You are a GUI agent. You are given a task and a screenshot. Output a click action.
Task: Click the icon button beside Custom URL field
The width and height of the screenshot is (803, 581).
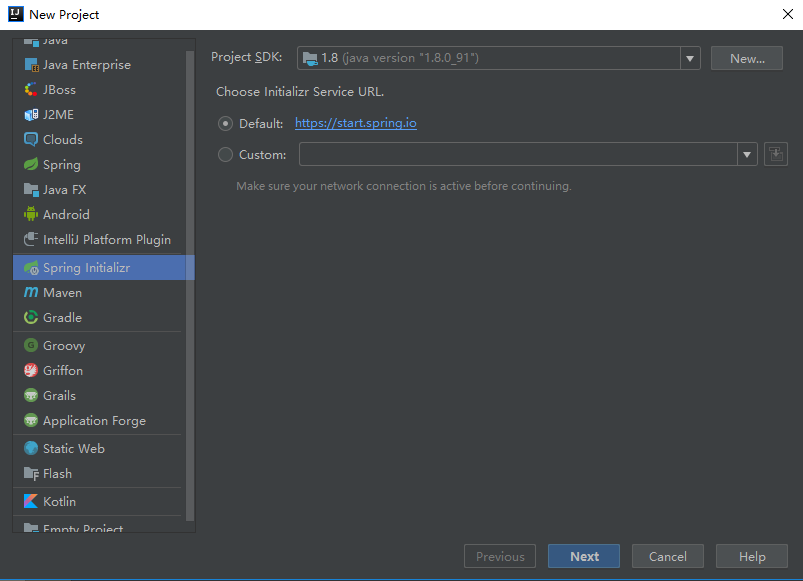[775, 154]
